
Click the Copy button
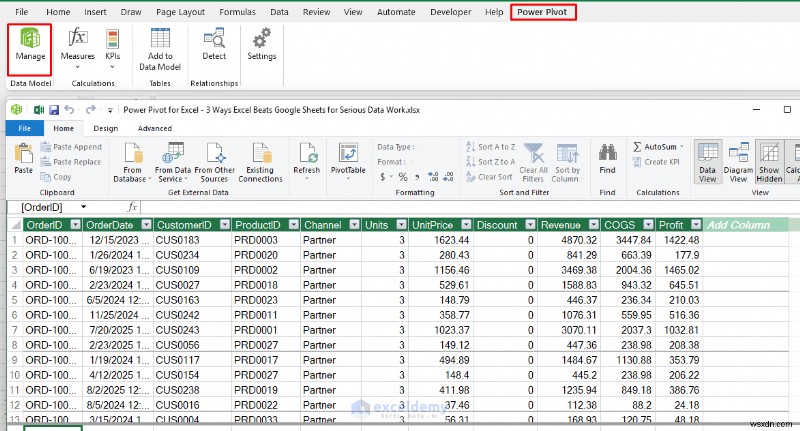56,177
